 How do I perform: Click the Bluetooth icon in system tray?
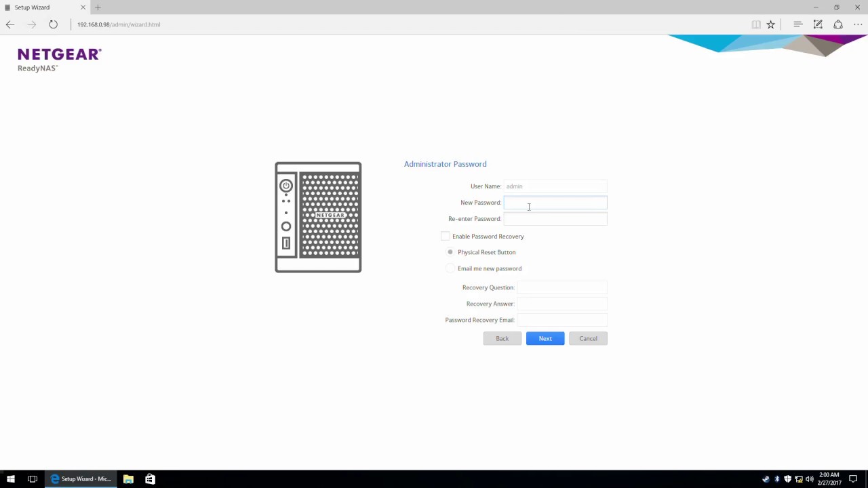777,479
